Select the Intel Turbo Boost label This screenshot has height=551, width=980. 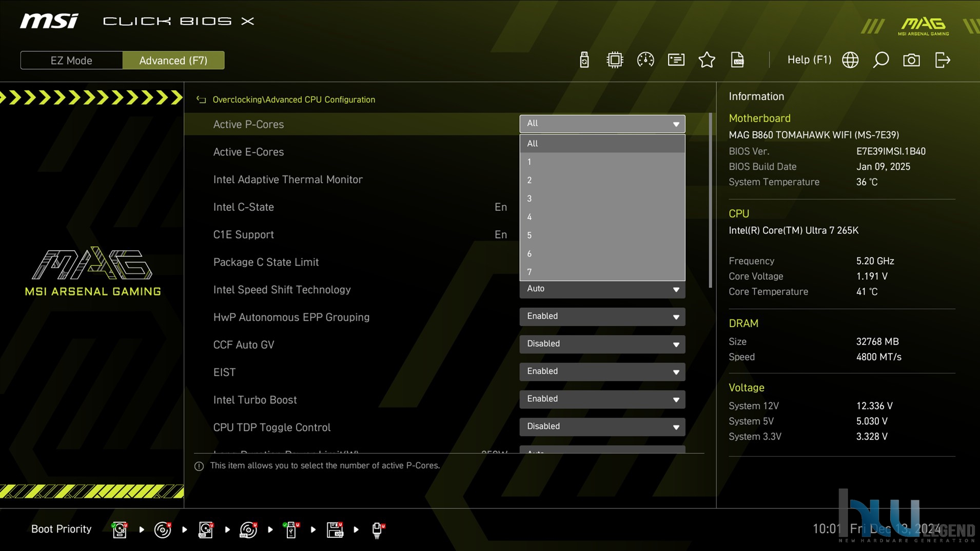coord(255,400)
